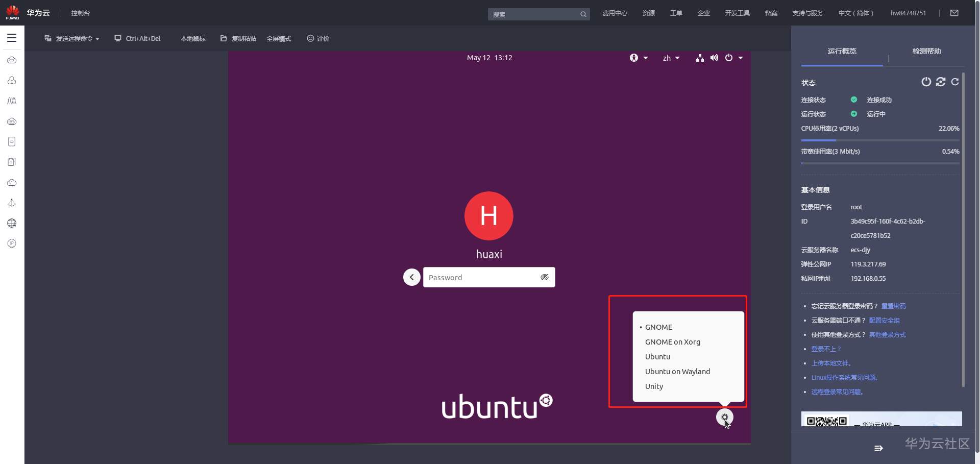Switch to the 运行概览 tab
980x464 pixels.
point(842,51)
